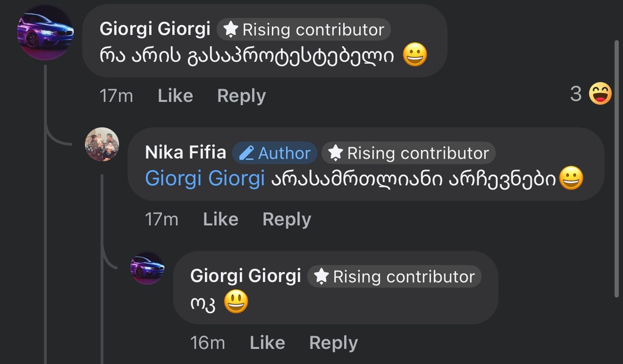Click the Author pencil badge next to Nika Fifia

click(x=275, y=153)
